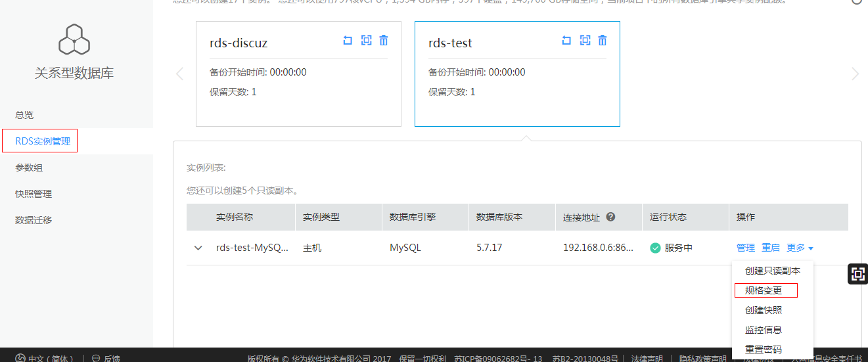Click the relational database hexagon logo
Viewport: 868px width, 362px height.
click(74, 39)
